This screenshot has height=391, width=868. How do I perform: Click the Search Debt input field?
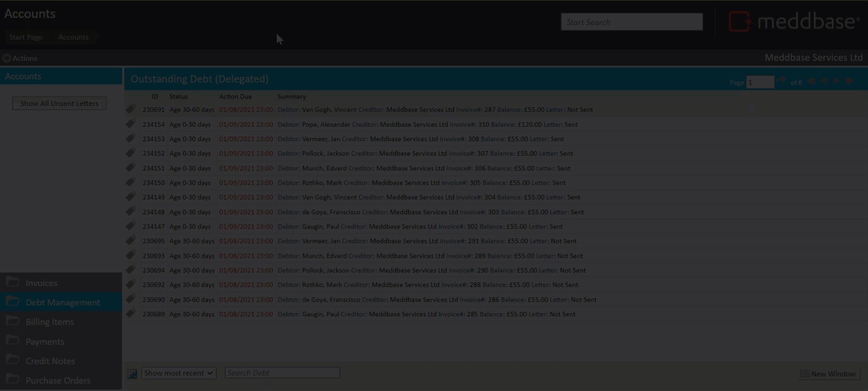(x=282, y=373)
